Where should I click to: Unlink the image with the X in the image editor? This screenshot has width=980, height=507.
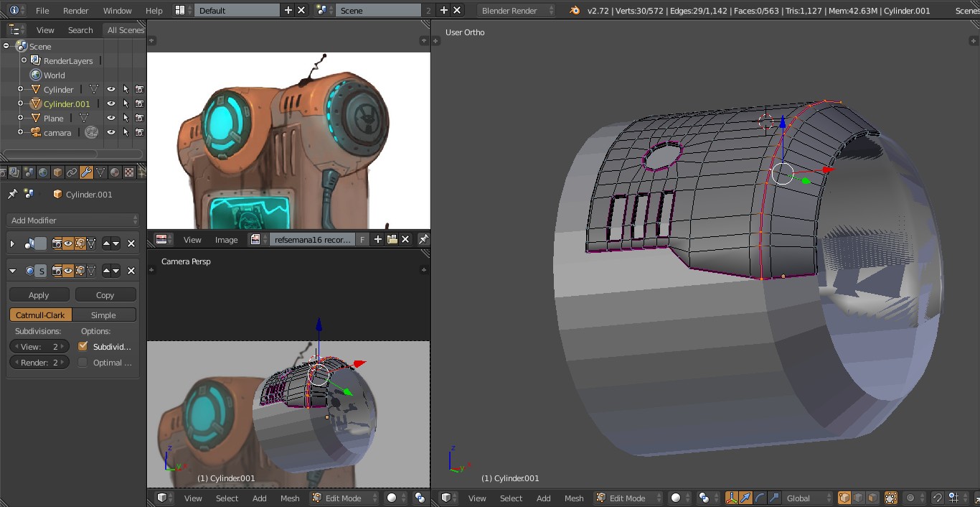(x=405, y=239)
